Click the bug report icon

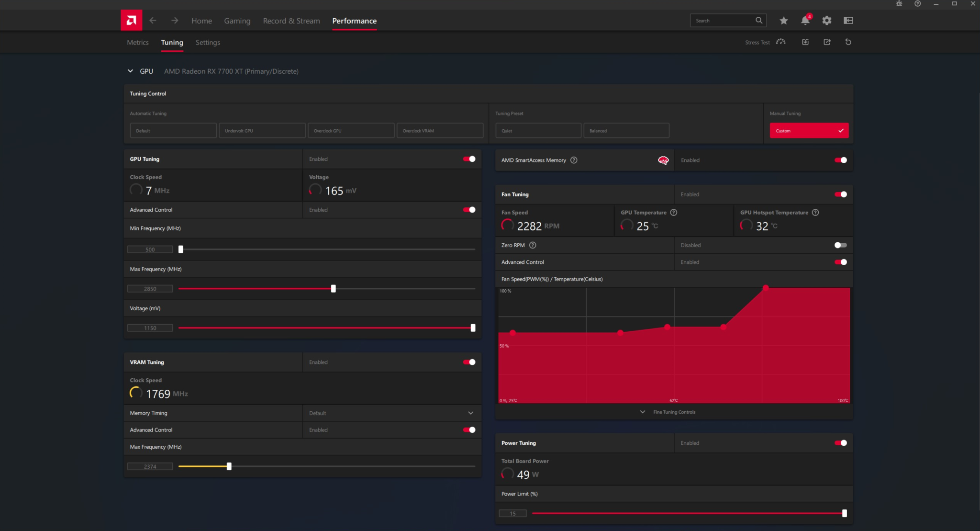point(899,3)
